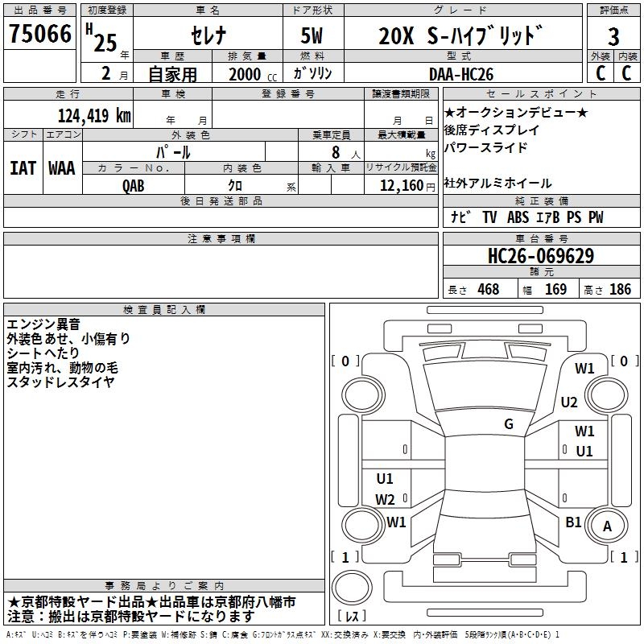Screen dimensions: 644x644
Task: Select the fuel type ガソリン
Action: pyautogui.click(x=312, y=73)
